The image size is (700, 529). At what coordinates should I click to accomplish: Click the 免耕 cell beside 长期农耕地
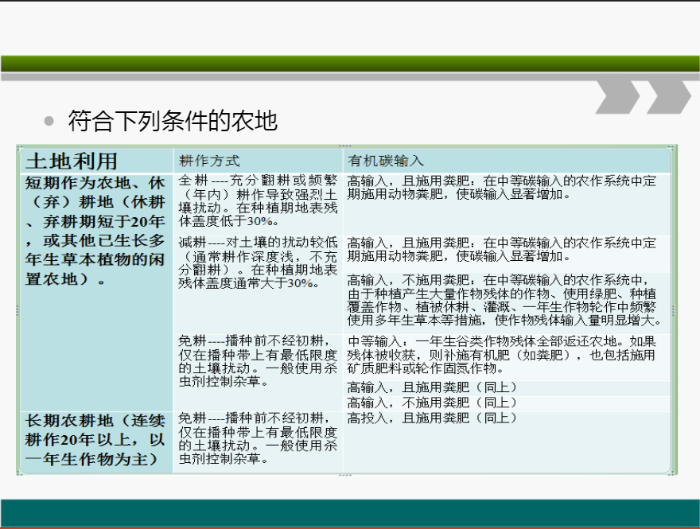click(x=258, y=438)
